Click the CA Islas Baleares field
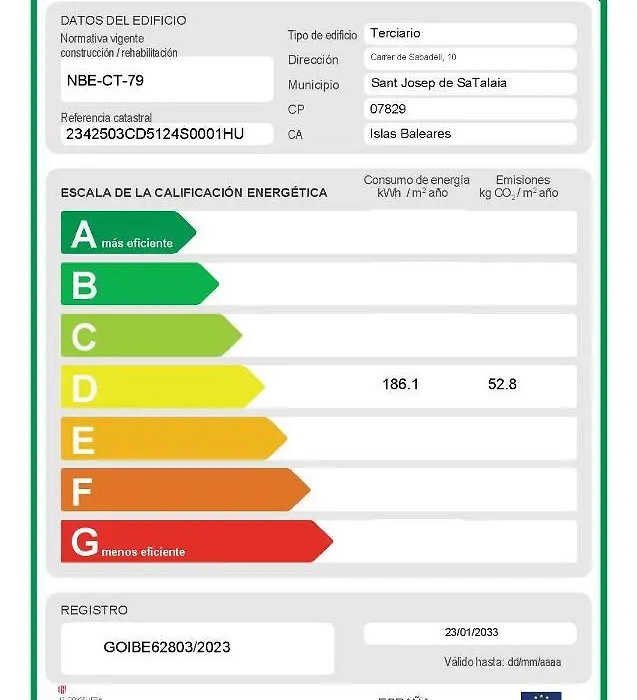The height and width of the screenshot is (700, 637). pyautogui.click(x=470, y=134)
